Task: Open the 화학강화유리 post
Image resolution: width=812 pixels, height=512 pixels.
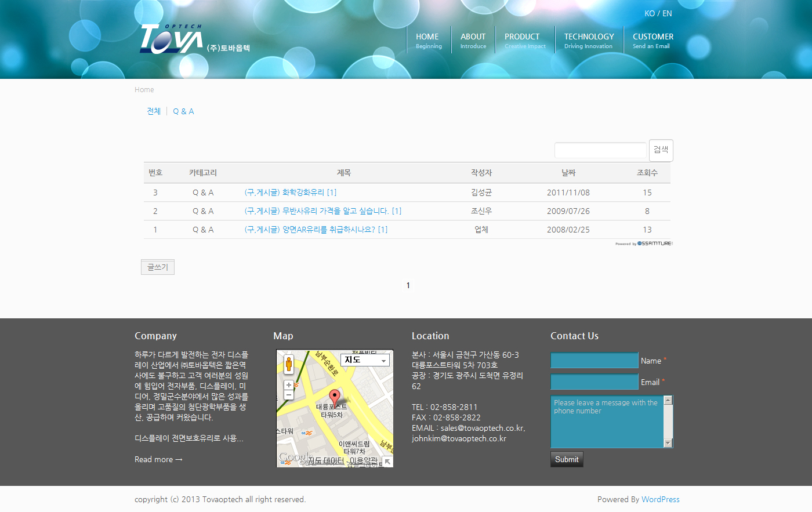Action: [290, 193]
